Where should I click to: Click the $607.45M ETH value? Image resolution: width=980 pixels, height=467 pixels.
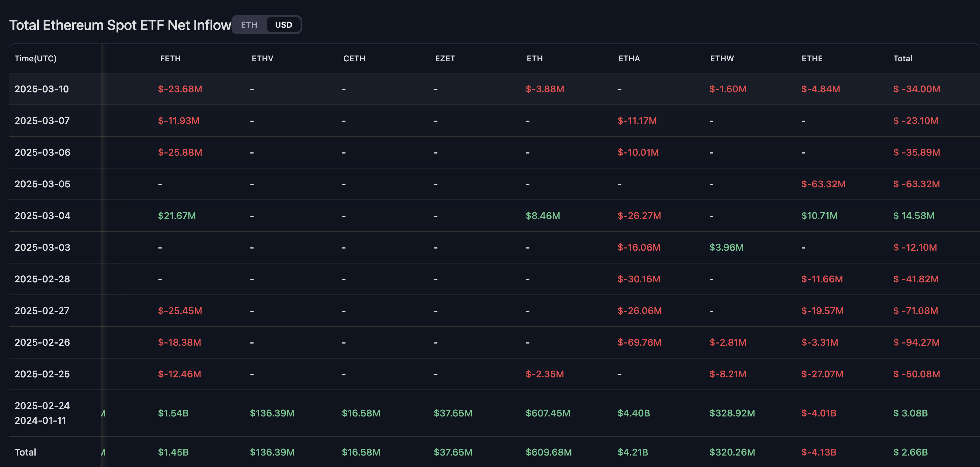[548, 413]
